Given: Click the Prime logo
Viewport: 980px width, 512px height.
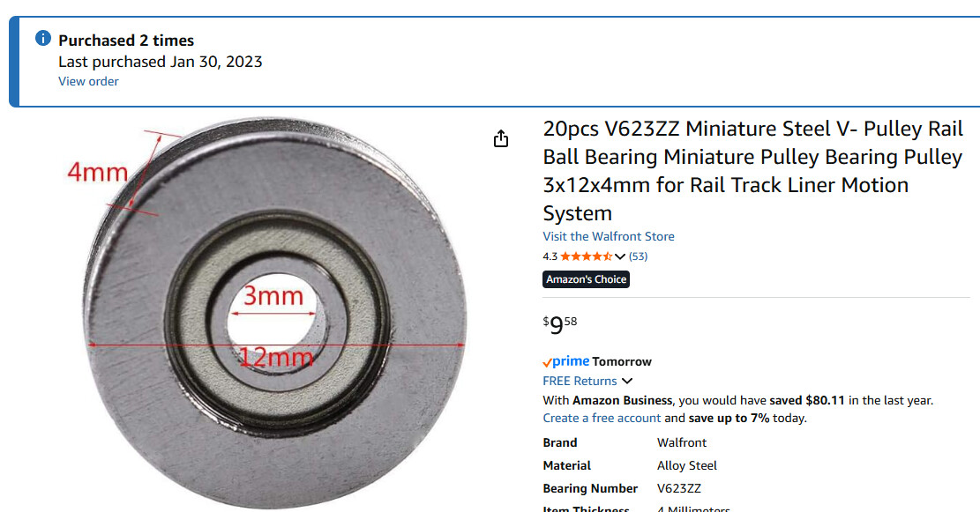Looking at the screenshot, I should click(x=566, y=361).
